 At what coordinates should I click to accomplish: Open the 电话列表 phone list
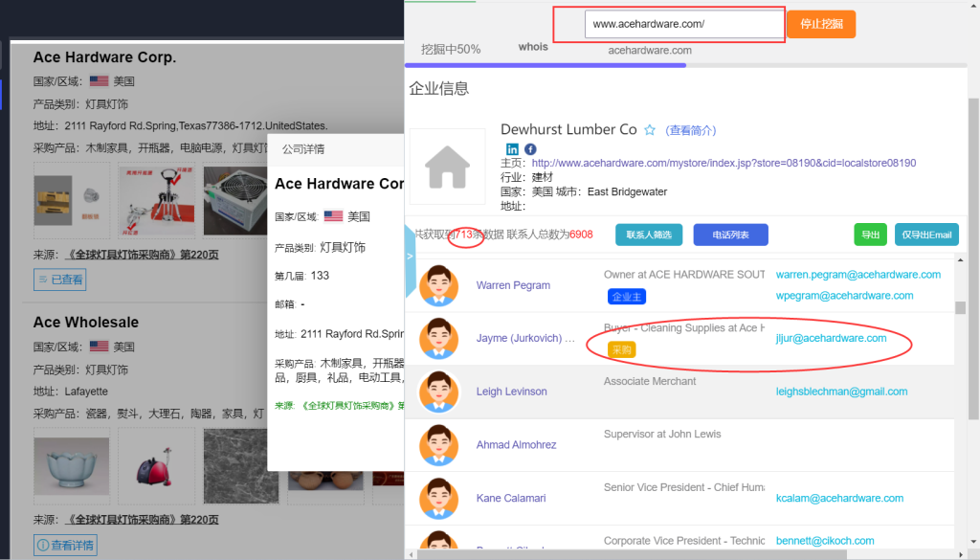pyautogui.click(x=729, y=235)
